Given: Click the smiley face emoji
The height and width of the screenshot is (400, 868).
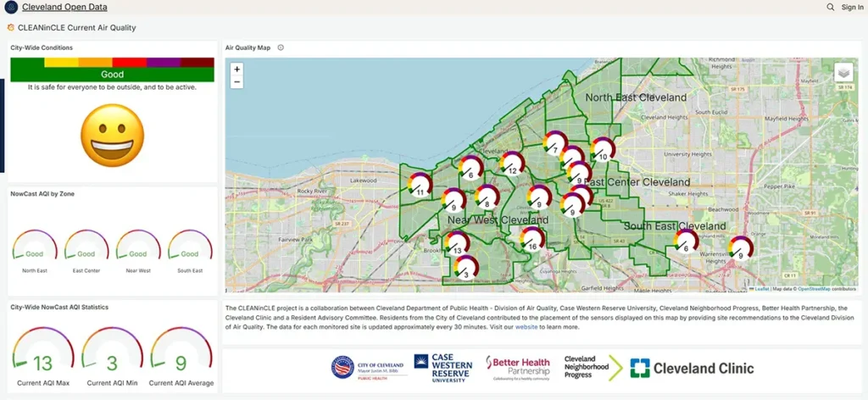Looking at the screenshot, I should (x=113, y=135).
